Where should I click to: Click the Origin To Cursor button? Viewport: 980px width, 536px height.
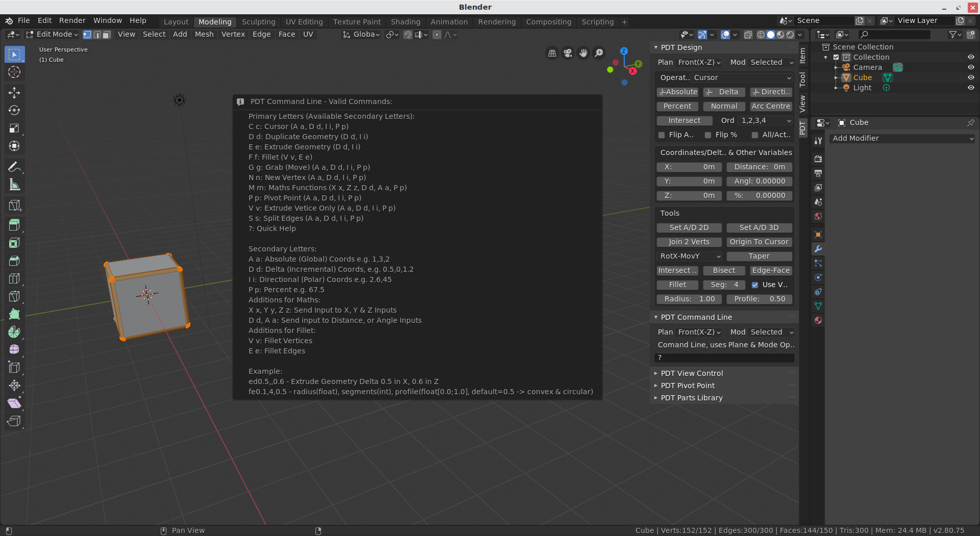[759, 242]
